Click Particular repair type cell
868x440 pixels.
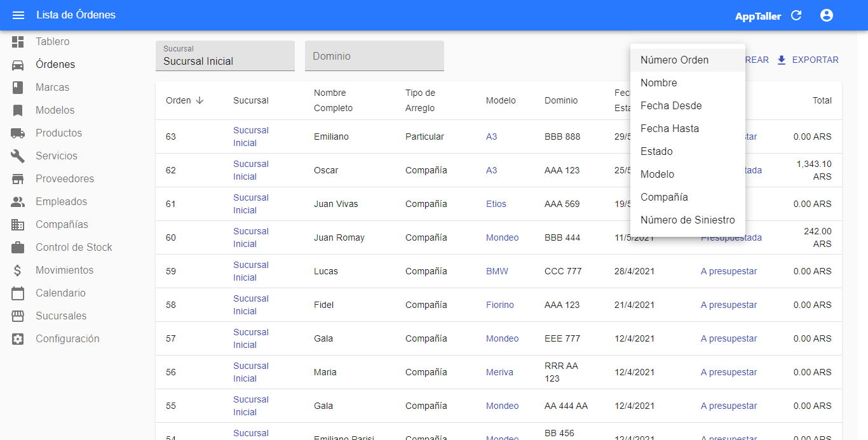(424, 137)
